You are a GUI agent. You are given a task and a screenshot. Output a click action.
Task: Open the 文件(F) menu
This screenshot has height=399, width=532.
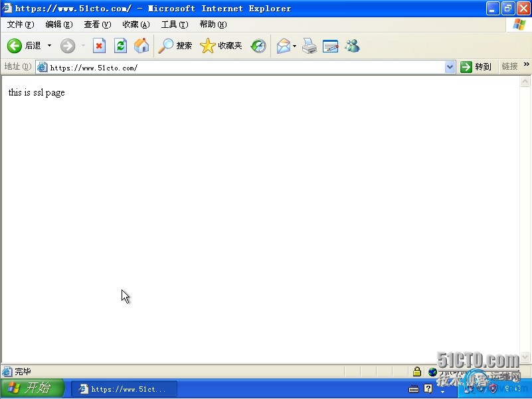click(x=21, y=25)
